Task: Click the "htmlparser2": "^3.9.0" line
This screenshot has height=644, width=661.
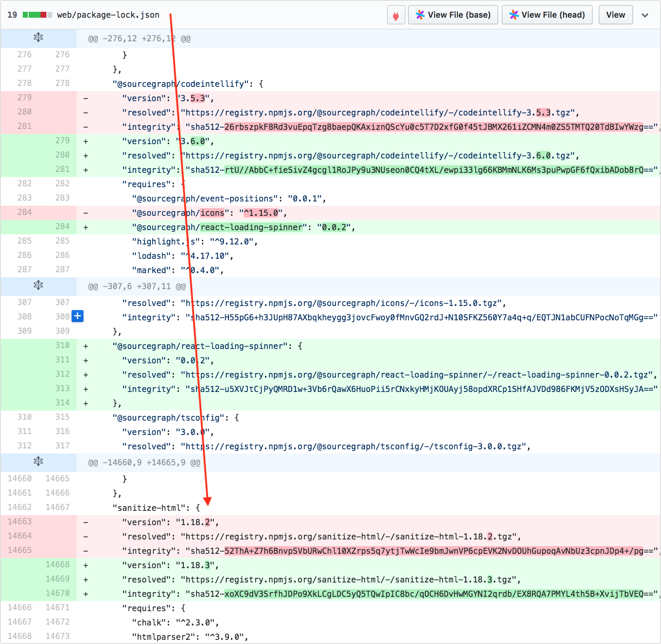Action: tap(190, 637)
